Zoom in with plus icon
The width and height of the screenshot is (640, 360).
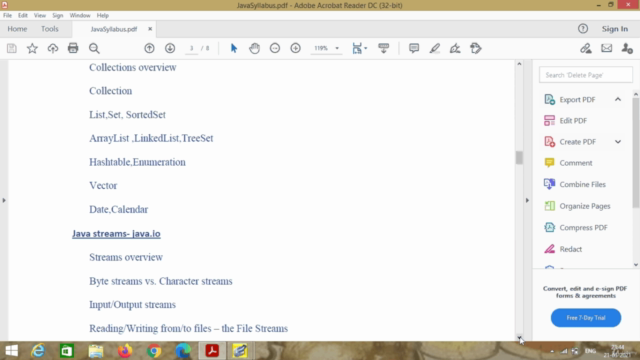pyautogui.click(x=296, y=48)
